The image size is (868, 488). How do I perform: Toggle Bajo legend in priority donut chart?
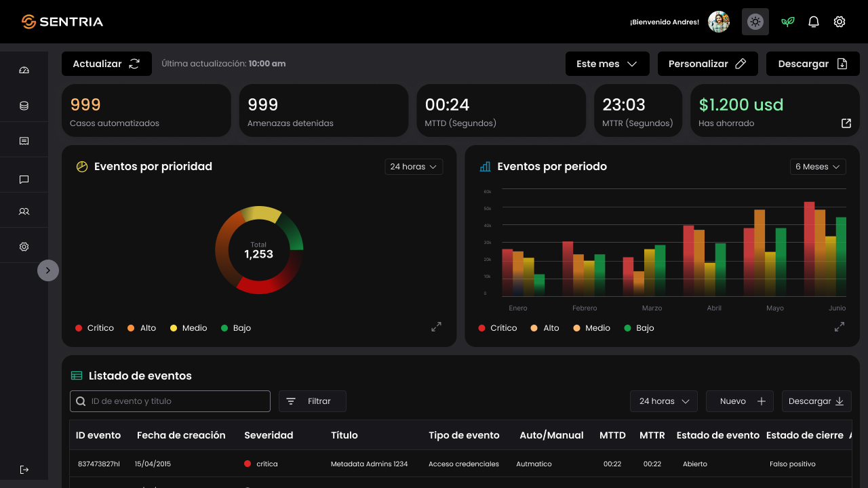[236, 328]
